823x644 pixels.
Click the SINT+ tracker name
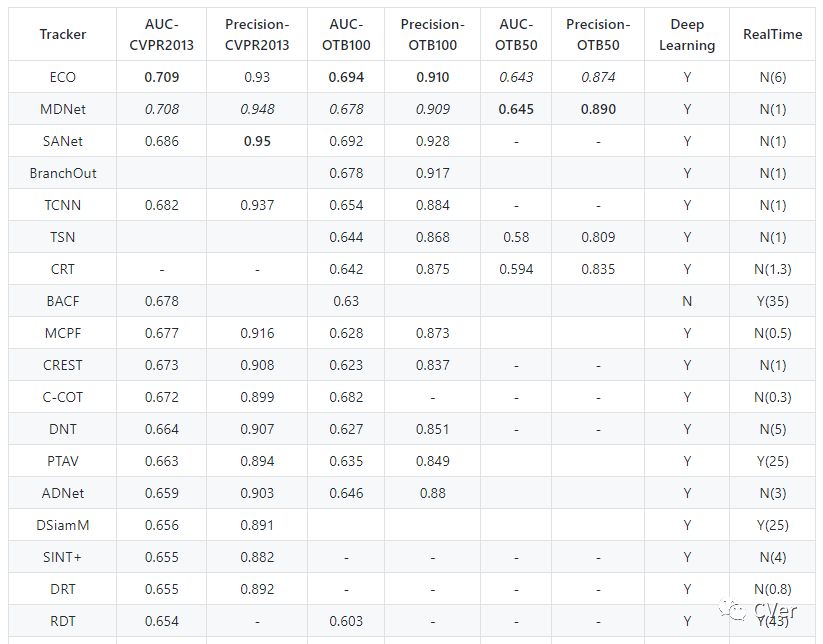point(62,557)
